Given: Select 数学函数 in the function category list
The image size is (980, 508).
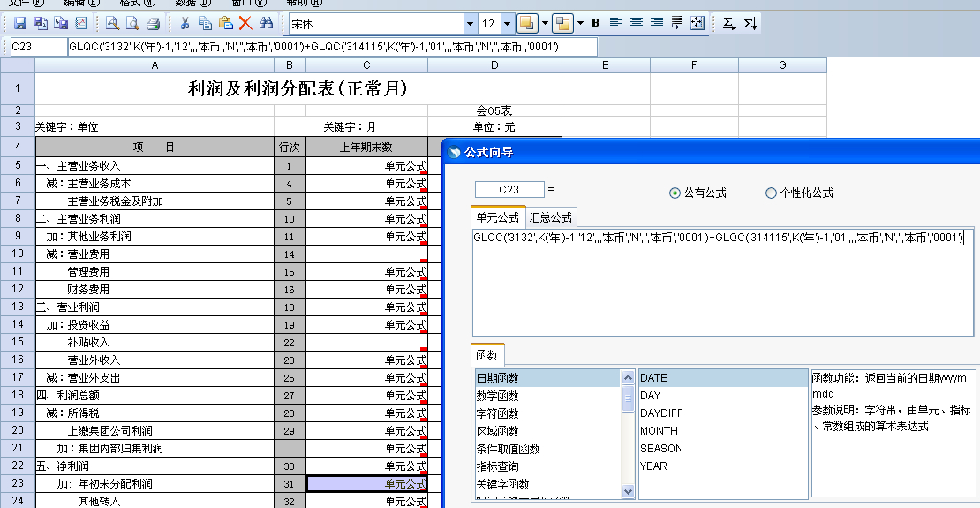Looking at the screenshot, I should point(547,396).
